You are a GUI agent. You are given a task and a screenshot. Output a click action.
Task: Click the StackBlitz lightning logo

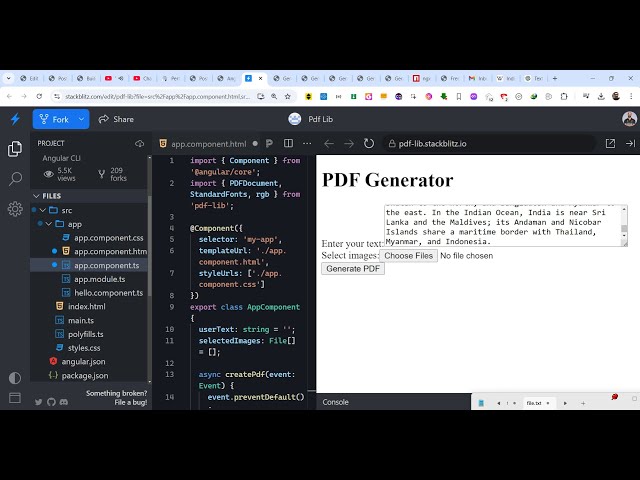tap(15, 119)
